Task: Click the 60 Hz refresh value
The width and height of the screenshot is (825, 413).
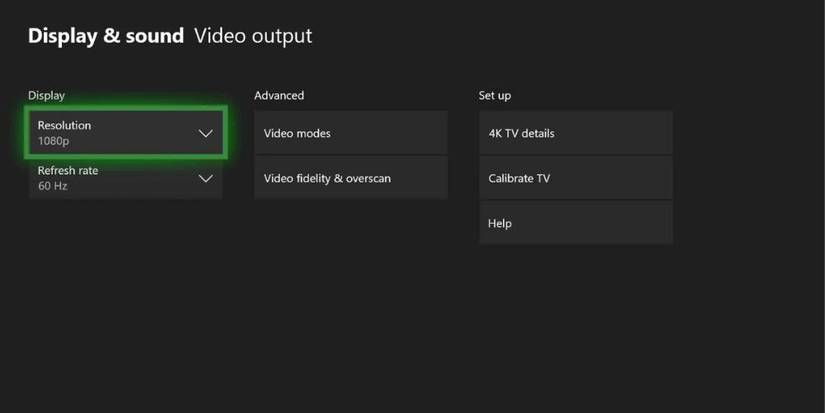Action: [x=52, y=187]
